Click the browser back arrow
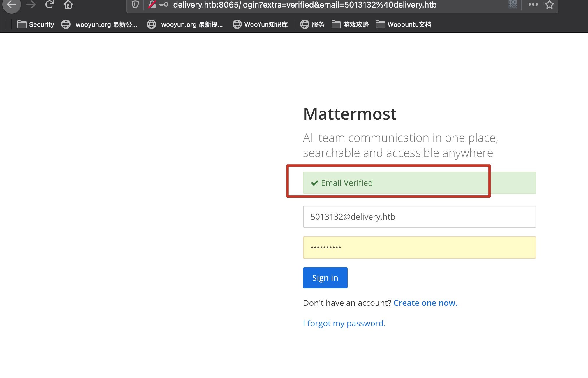 point(12,5)
